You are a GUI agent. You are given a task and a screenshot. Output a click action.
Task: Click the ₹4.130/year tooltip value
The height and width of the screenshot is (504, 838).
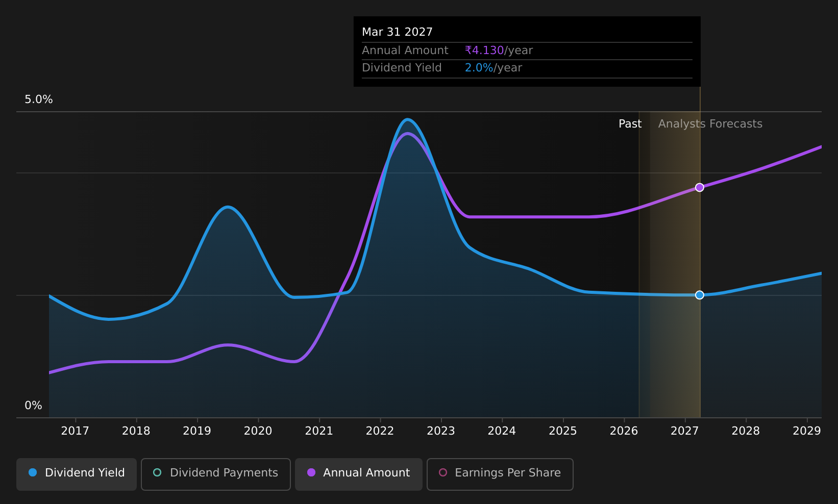pos(499,51)
